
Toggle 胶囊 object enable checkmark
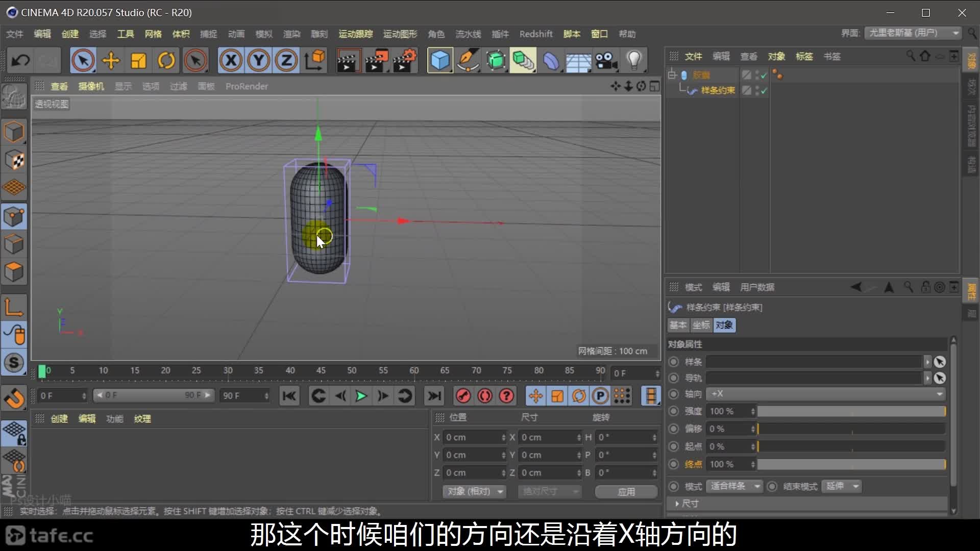[x=764, y=75]
